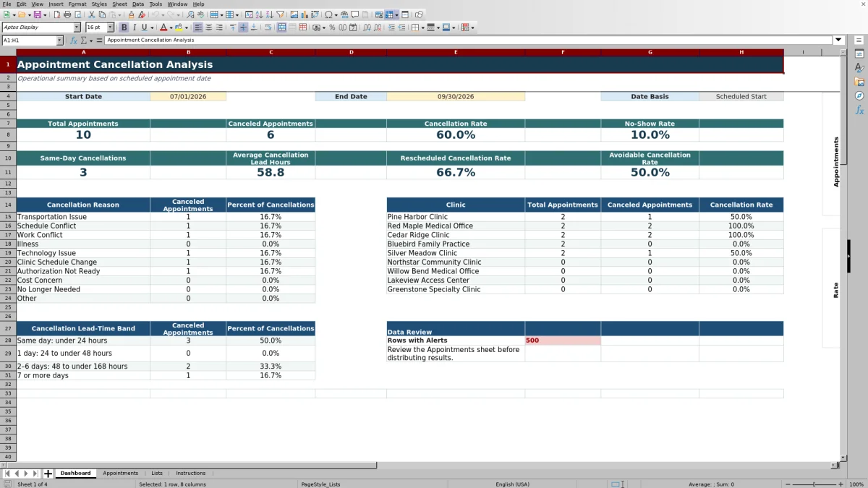
Task: Click the Print icon in toolbar
Action: coord(67,14)
